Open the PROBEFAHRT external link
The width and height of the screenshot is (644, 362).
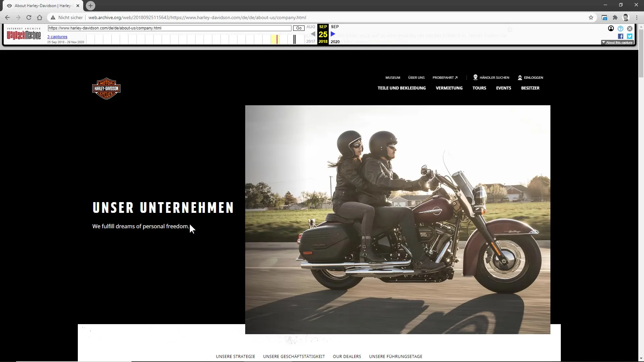tap(445, 77)
